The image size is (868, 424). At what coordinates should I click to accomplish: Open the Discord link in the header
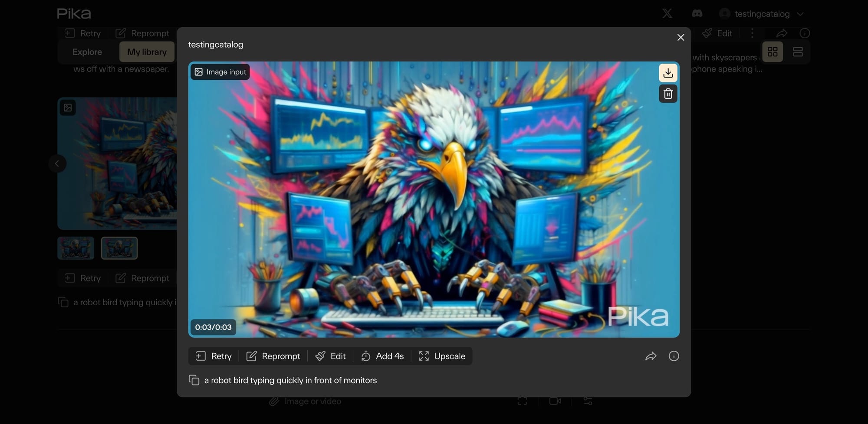tap(697, 14)
